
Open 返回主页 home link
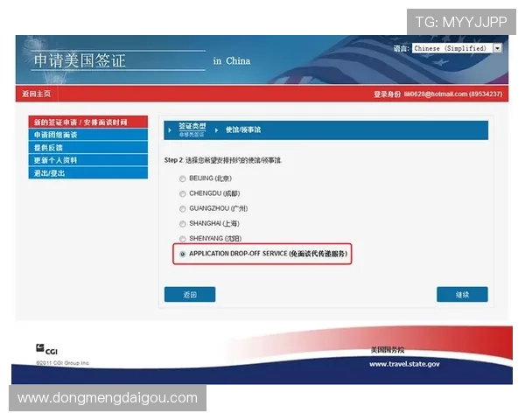[37, 94]
